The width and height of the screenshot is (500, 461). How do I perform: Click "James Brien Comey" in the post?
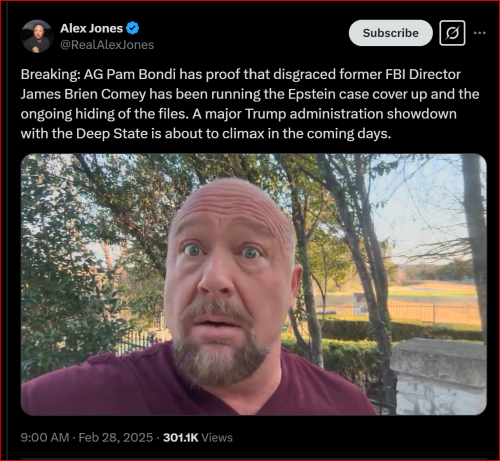coord(83,94)
